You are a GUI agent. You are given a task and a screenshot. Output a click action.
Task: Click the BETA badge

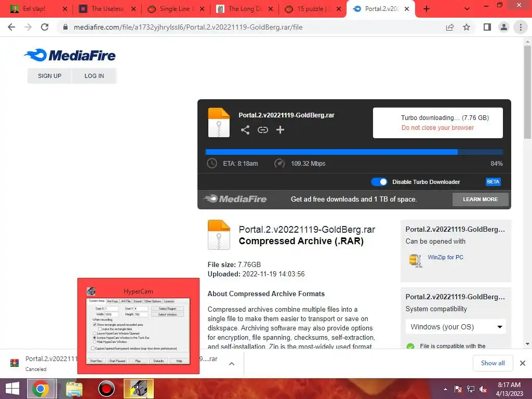pos(493,182)
